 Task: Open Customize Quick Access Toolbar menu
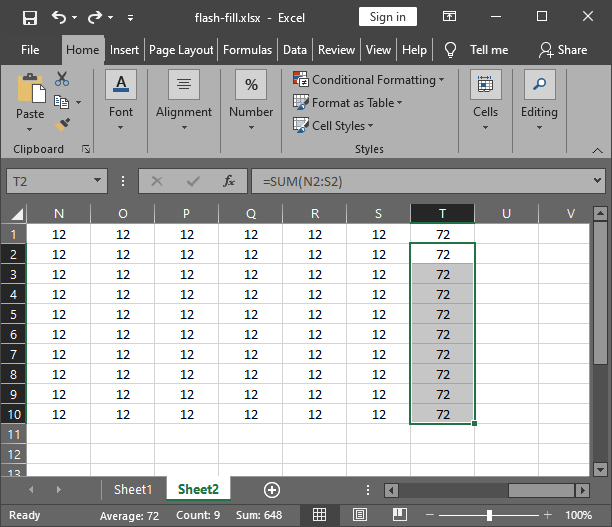point(130,18)
